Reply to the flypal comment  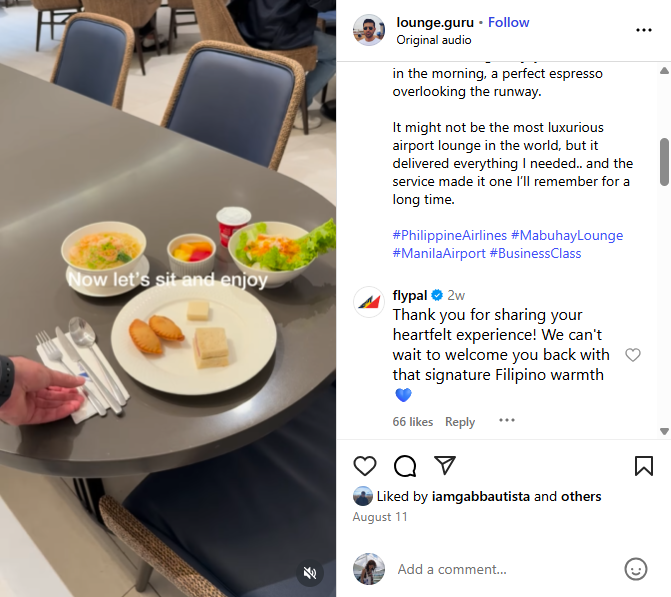460,422
